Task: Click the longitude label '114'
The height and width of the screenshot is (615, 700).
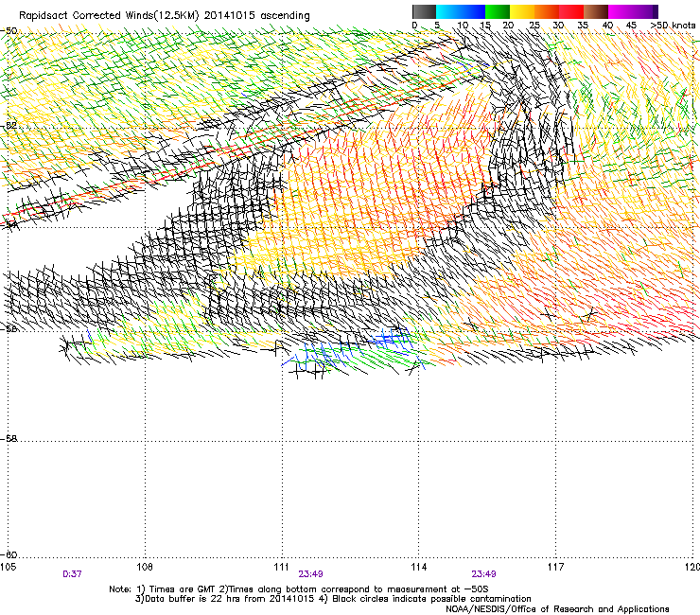Action: pos(418,567)
